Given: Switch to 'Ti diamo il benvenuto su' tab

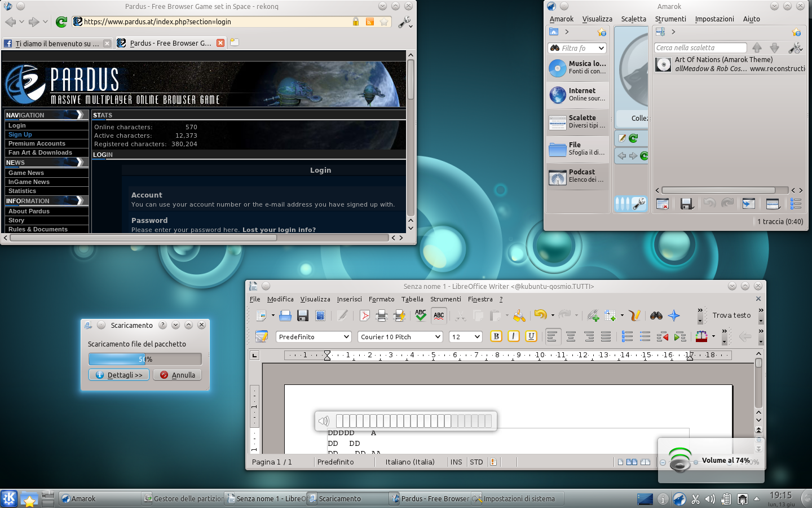Looking at the screenshot, I should click(x=57, y=43).
